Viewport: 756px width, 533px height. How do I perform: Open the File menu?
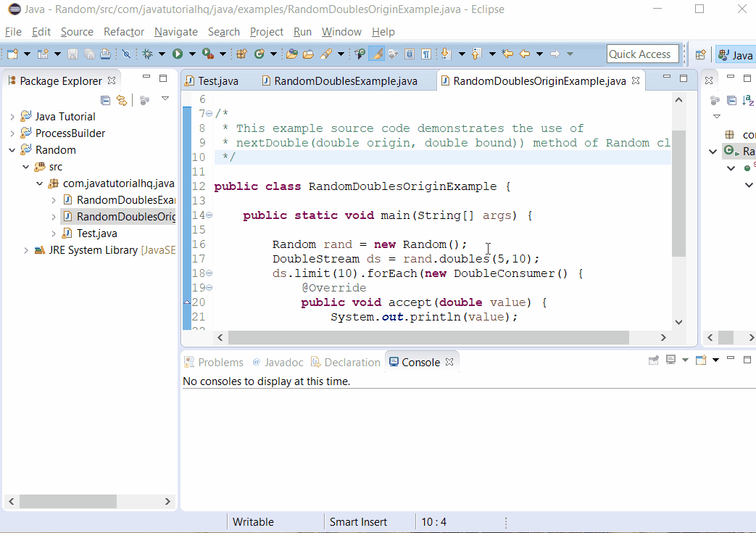coord(13,32)
